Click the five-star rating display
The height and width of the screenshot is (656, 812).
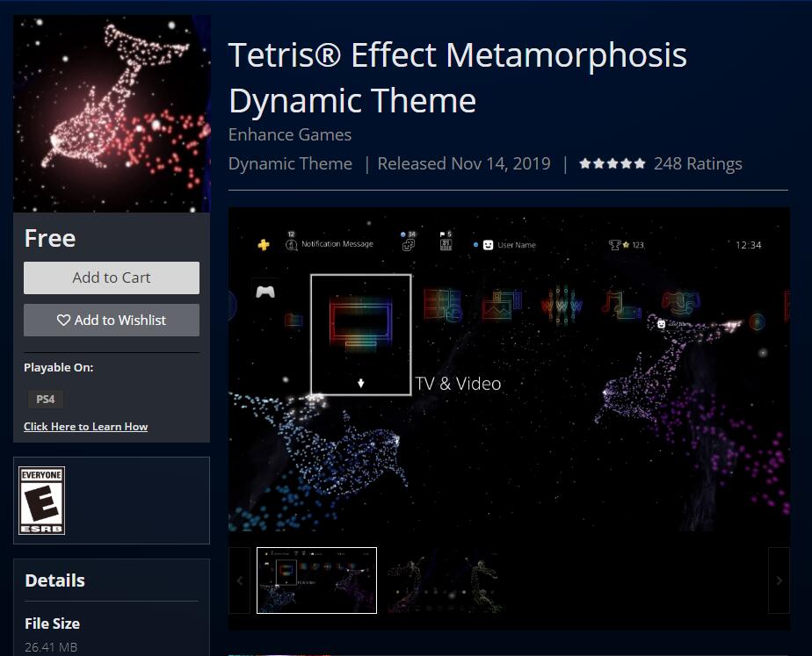point(613,164)
